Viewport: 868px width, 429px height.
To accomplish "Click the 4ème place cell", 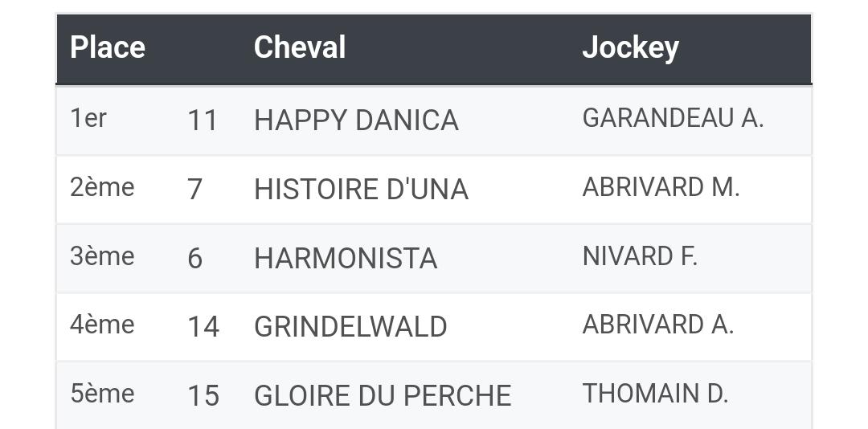I will 102,325.
